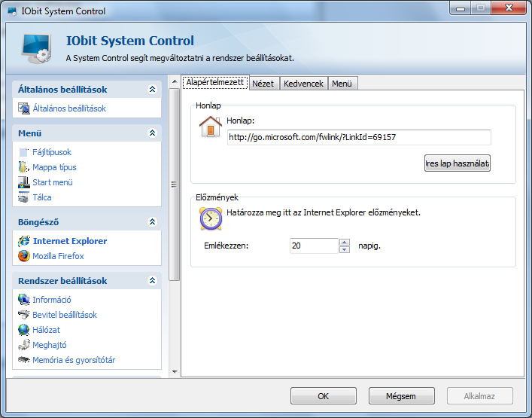Click the sidebar scrollbar down arrow
The height and width of the screenshot is (418, 532).
tap(175, 372)
